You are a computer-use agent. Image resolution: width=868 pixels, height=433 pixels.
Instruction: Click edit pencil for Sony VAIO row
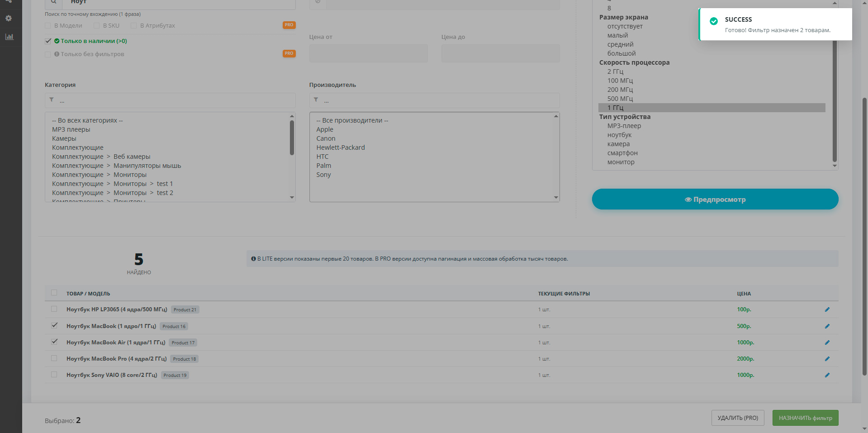click(x=827, y=375)
